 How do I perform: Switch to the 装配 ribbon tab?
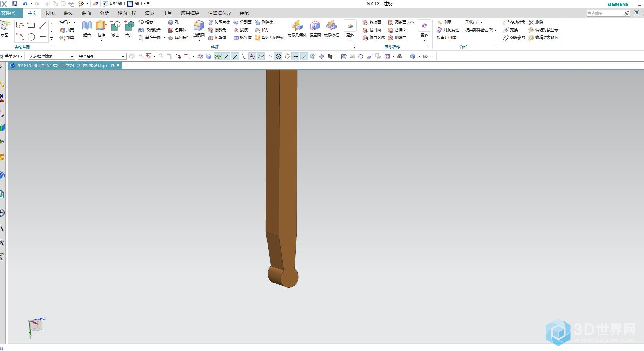coord(244,13)
